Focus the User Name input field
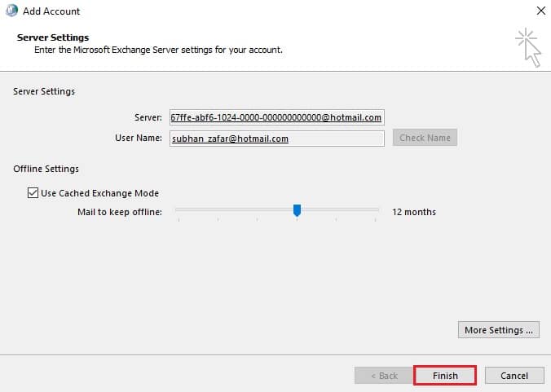The image size is (551, 392). click(276, 139)
